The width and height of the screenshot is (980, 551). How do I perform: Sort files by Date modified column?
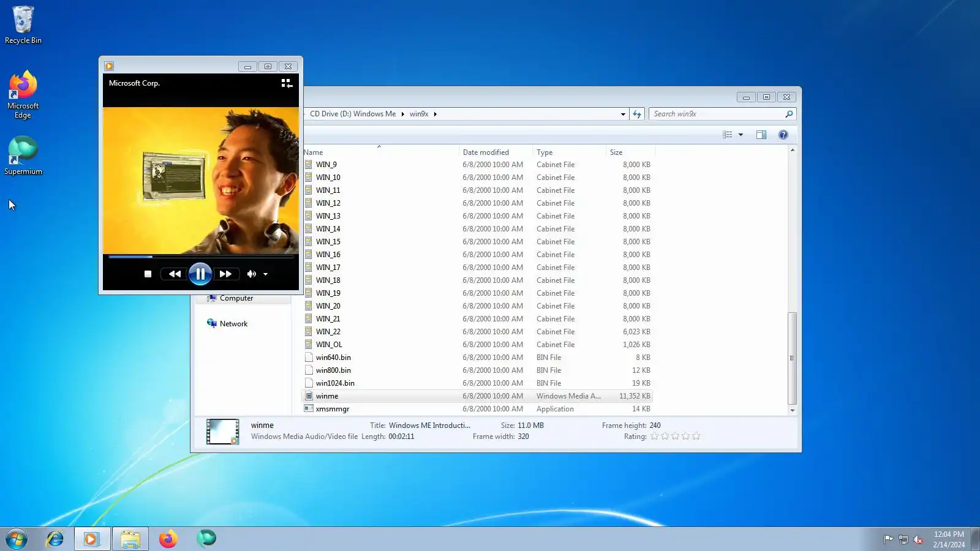pyautogui.click(x=496, y=152)
